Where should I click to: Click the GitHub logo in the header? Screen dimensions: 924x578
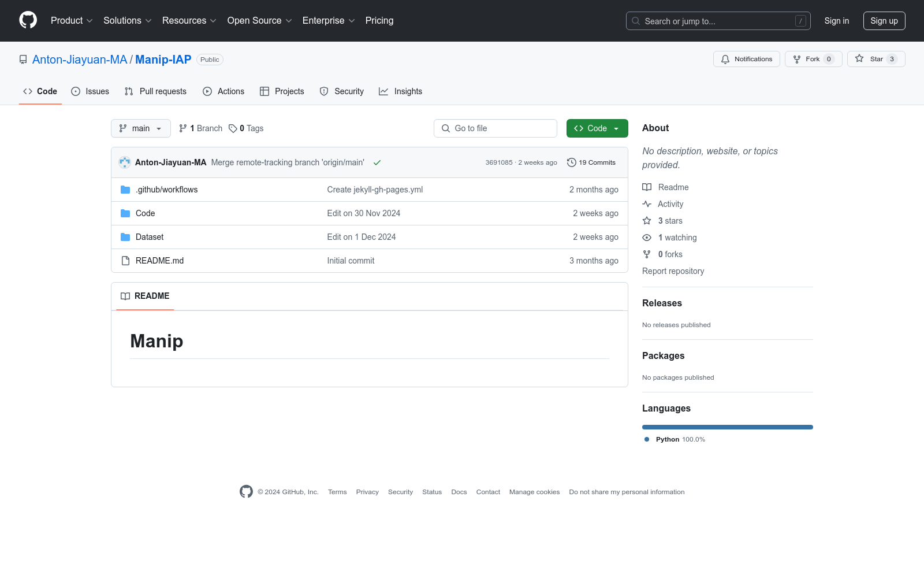pyautogui.click(x=28, y=20)
